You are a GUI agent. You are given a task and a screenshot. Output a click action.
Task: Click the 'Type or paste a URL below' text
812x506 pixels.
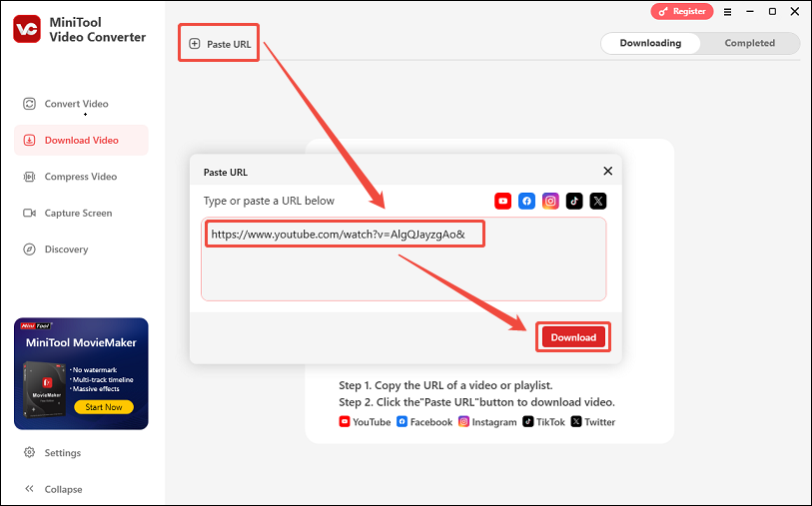click(269, 201)
